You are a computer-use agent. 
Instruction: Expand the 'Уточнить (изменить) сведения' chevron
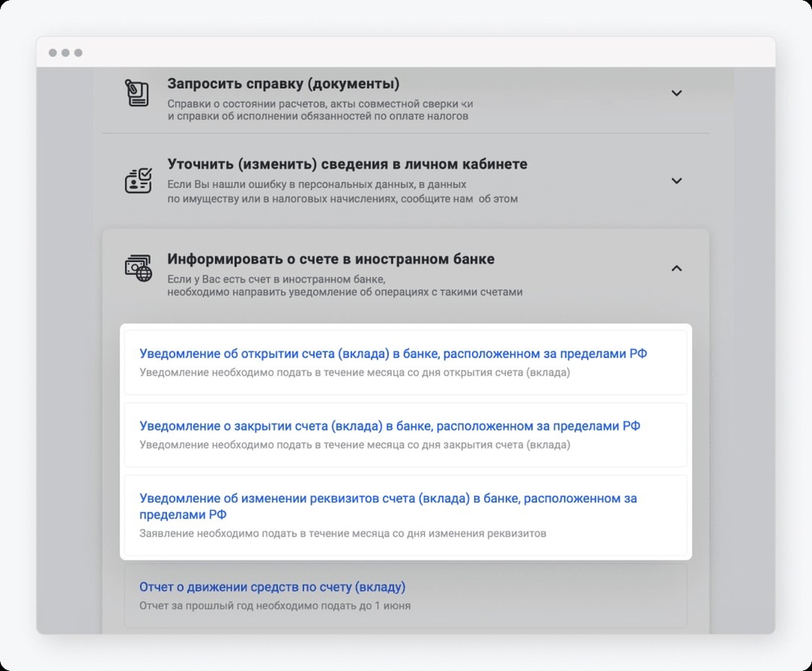click(x=676, y=180)
